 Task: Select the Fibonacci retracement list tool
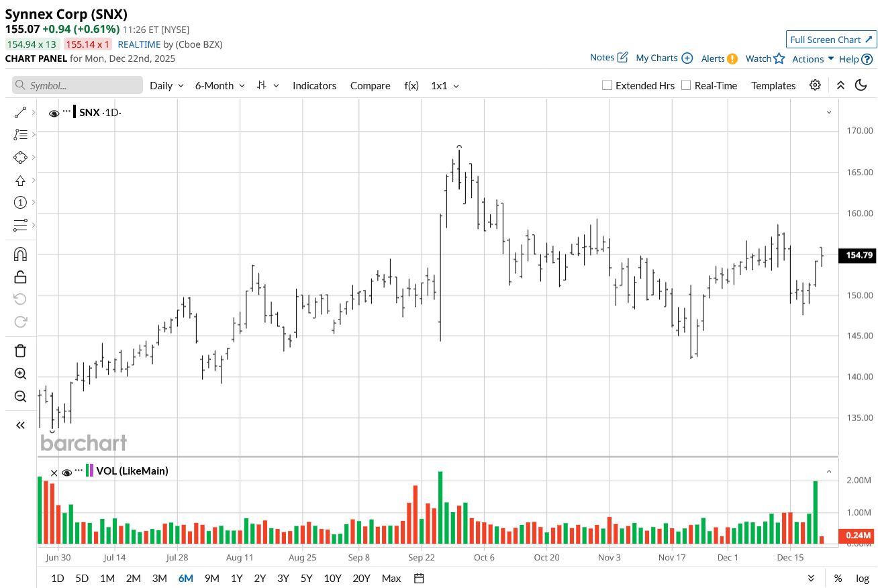[20, 135]
